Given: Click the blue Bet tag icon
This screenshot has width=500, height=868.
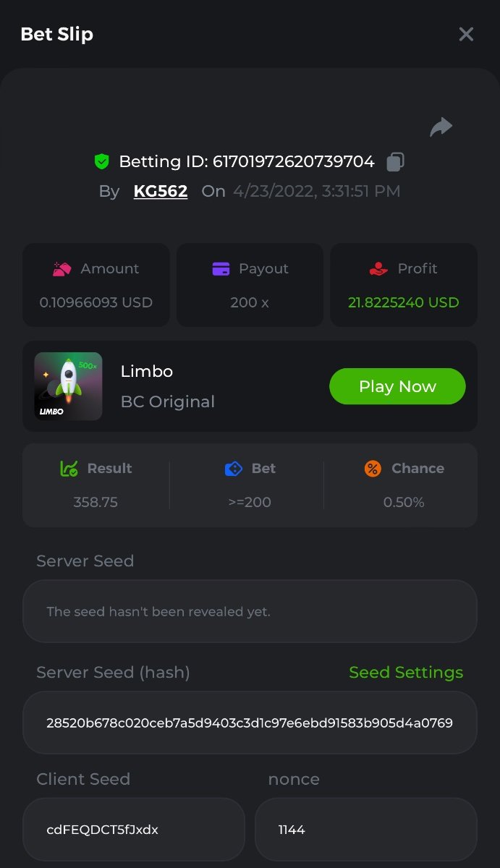Looking at the screenshot, I should click(233, 469).
